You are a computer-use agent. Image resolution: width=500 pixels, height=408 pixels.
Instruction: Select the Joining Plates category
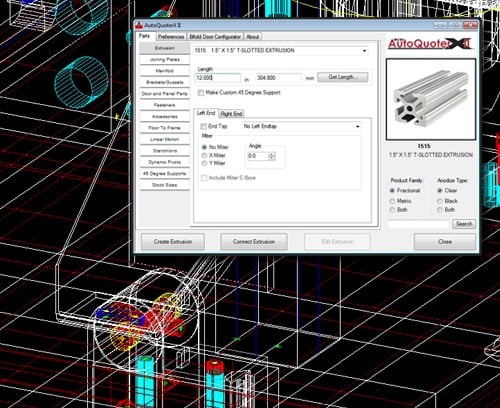[165, 59]
